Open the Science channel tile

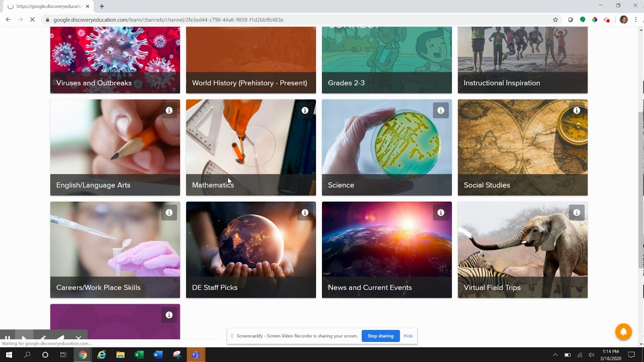coord(387,147)
